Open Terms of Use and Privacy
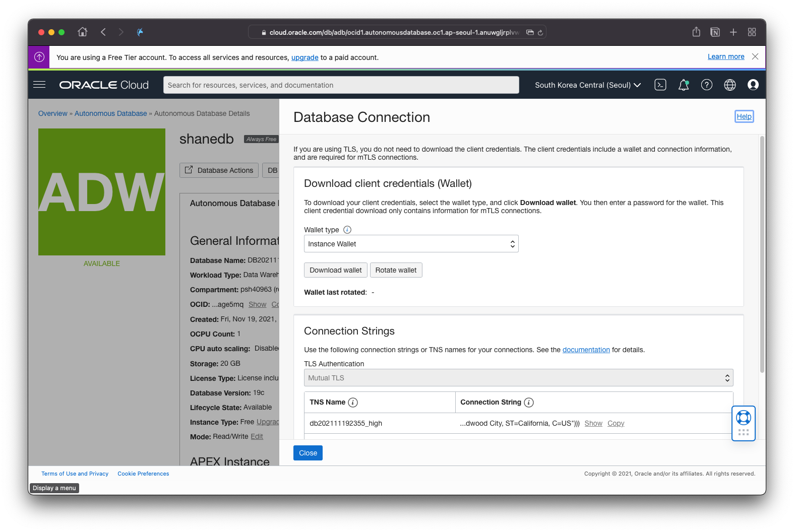 point(75,474)
